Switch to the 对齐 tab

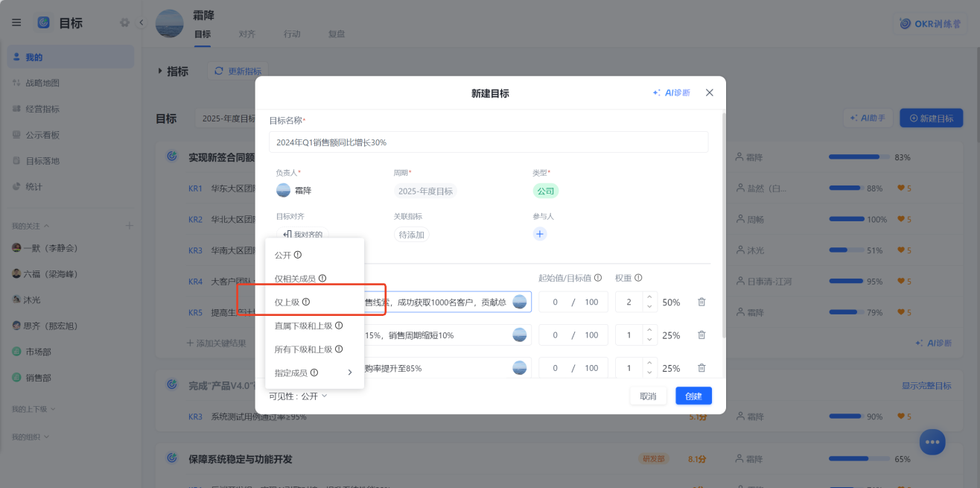247,34
